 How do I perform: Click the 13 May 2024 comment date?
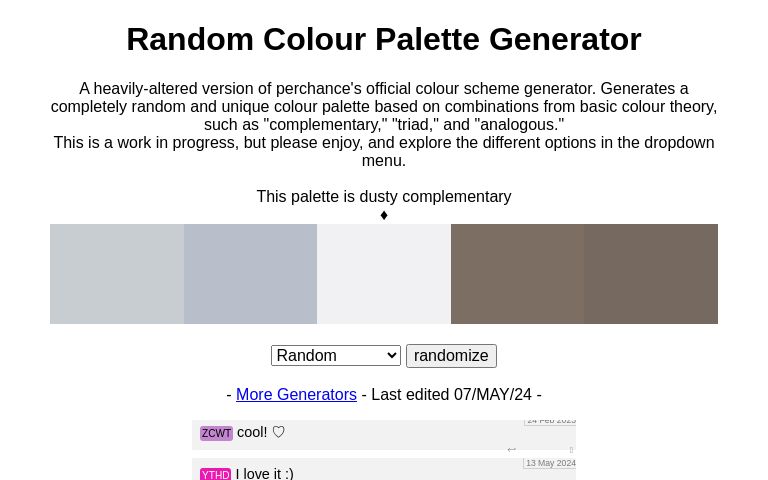[550, 464]
